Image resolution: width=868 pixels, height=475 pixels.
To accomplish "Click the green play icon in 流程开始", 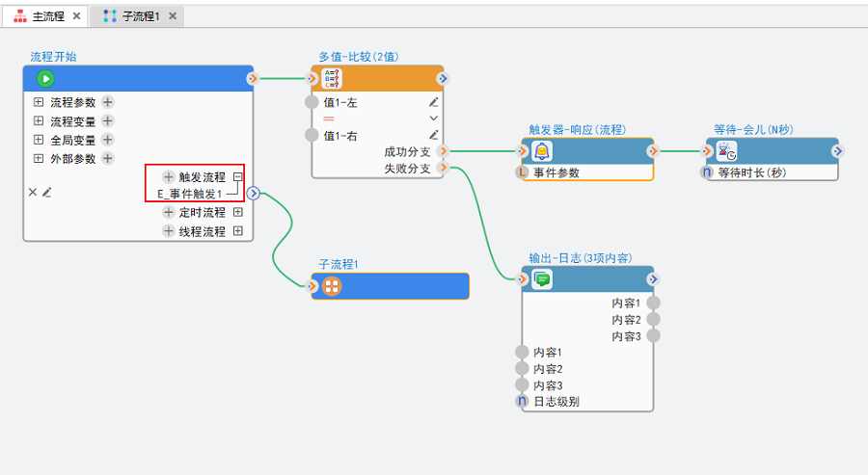I will tap(45, 79).
